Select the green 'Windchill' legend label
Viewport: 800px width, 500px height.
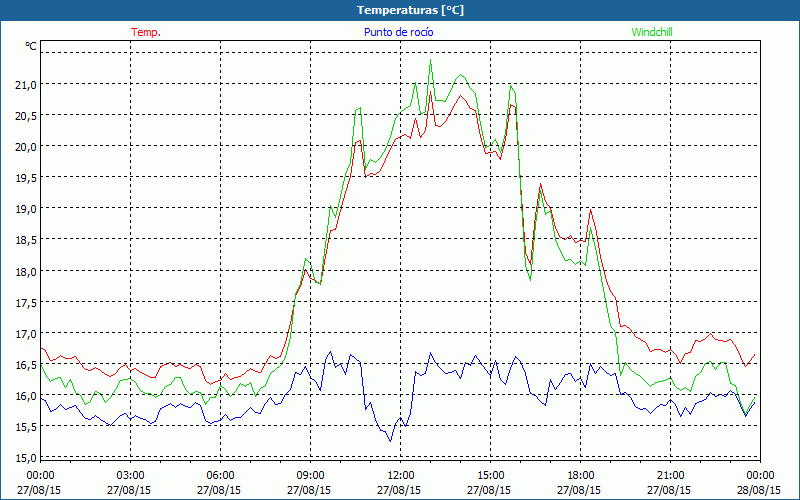tap(652, 32)
